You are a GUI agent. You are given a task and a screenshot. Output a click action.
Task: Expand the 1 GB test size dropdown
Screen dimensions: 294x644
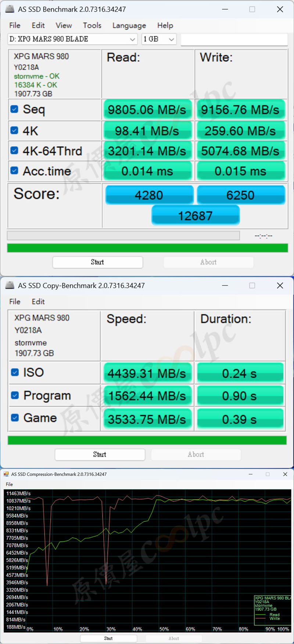click(159, 39)
